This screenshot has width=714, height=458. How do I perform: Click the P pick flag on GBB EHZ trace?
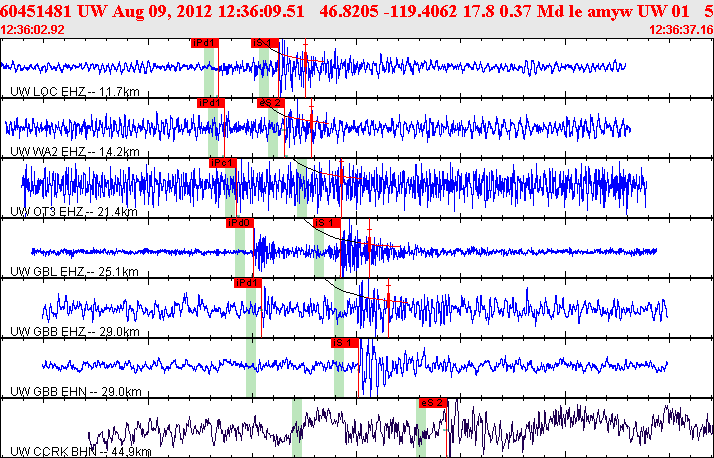click(248, 282)
